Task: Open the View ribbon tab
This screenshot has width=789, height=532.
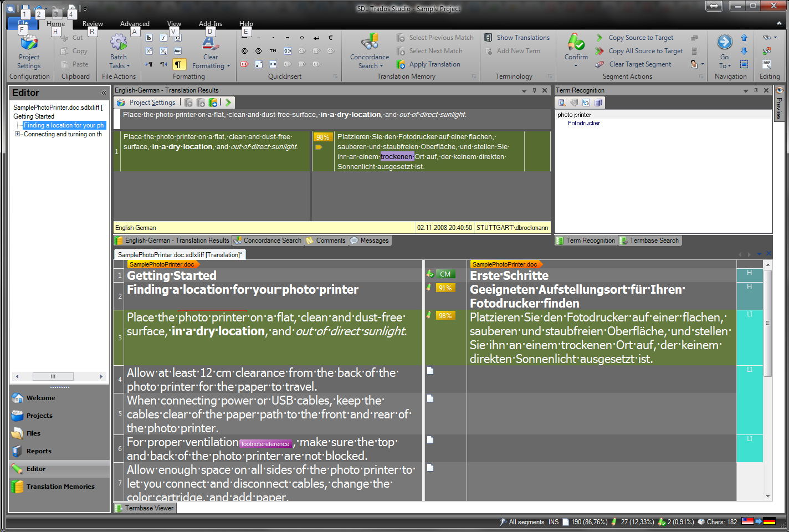Action: point(174,24)
